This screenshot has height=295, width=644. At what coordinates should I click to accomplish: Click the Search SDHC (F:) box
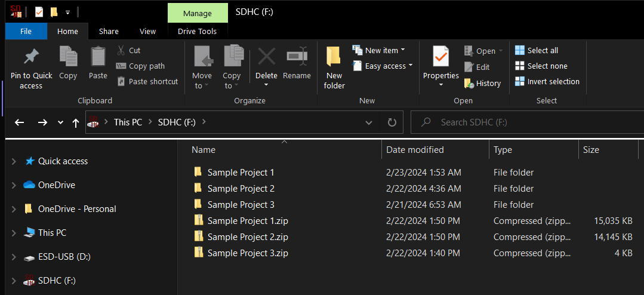tap(525, 122)
